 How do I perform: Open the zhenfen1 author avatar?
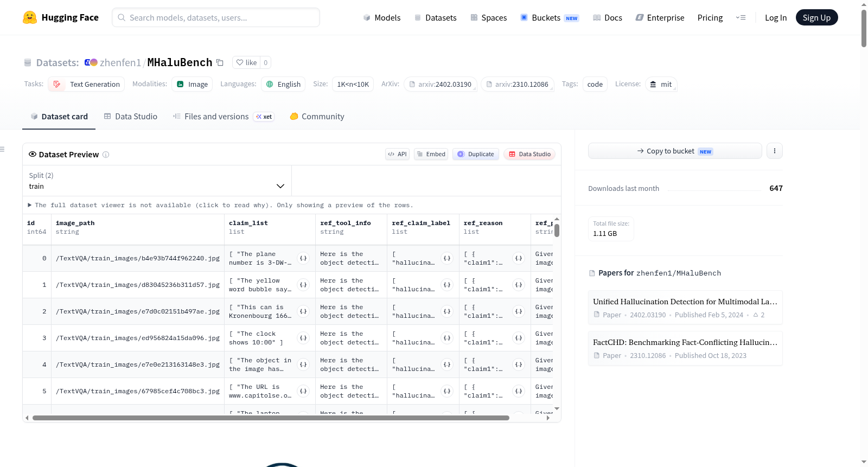(91, 62)
